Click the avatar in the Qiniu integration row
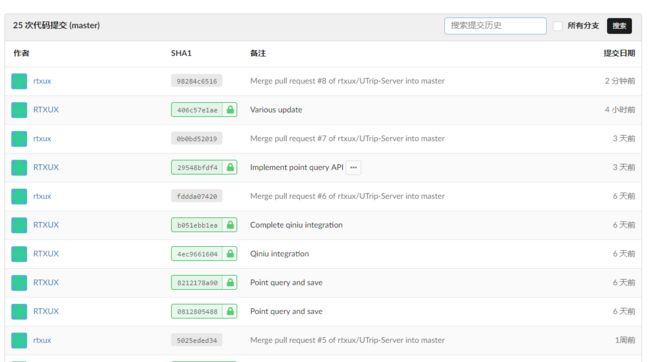Screen dimensions: 650x362 (19, 254)
